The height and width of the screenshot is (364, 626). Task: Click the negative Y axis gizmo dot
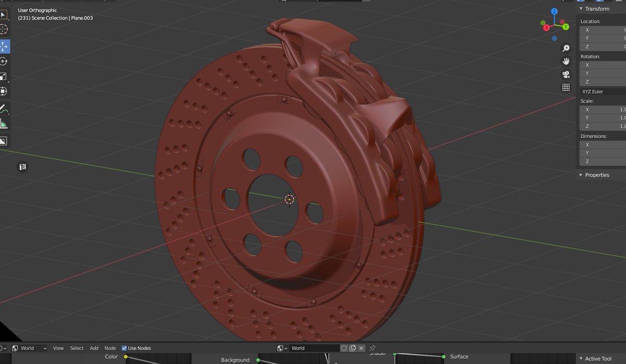[x=543, y=23]
